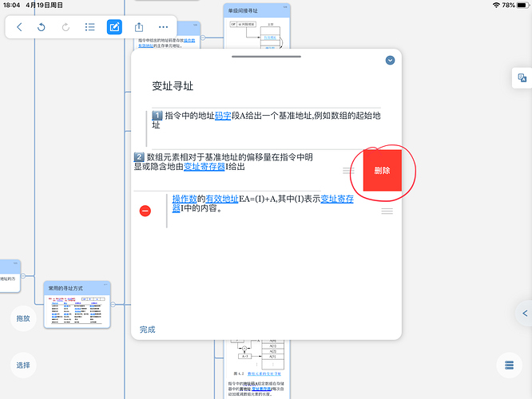
Task: Select the second note text 数组元素相对于基准地址
Action: pyautogui.click(x=223, y=162)
